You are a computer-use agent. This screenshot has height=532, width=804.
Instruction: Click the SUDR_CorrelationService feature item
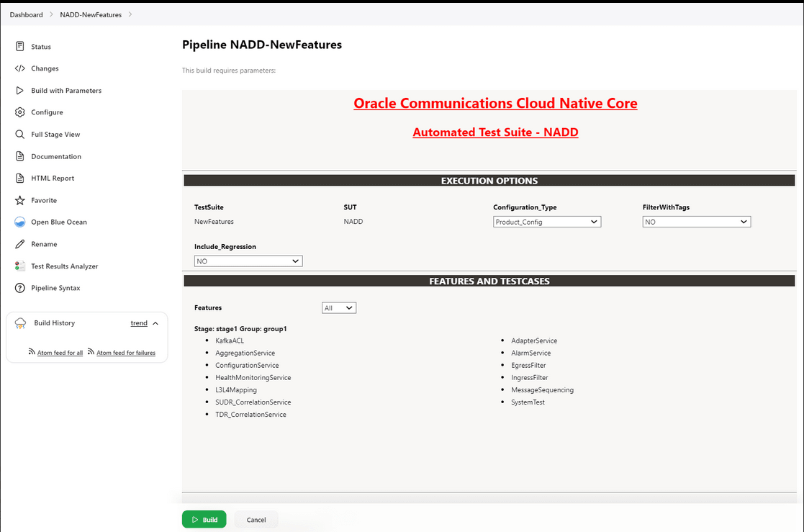click(x=253, y=402)
